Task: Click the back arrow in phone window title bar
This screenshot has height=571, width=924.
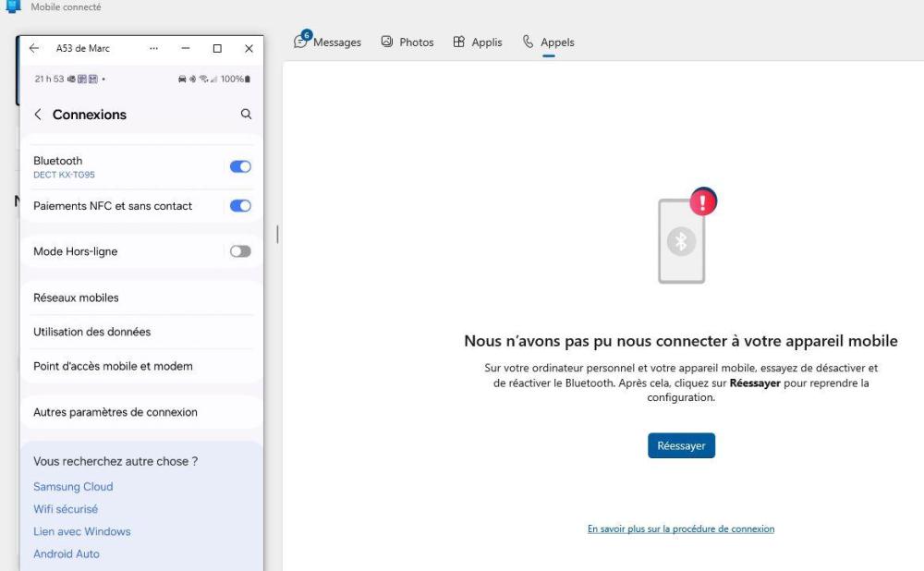Action: [x=34, y=49]
